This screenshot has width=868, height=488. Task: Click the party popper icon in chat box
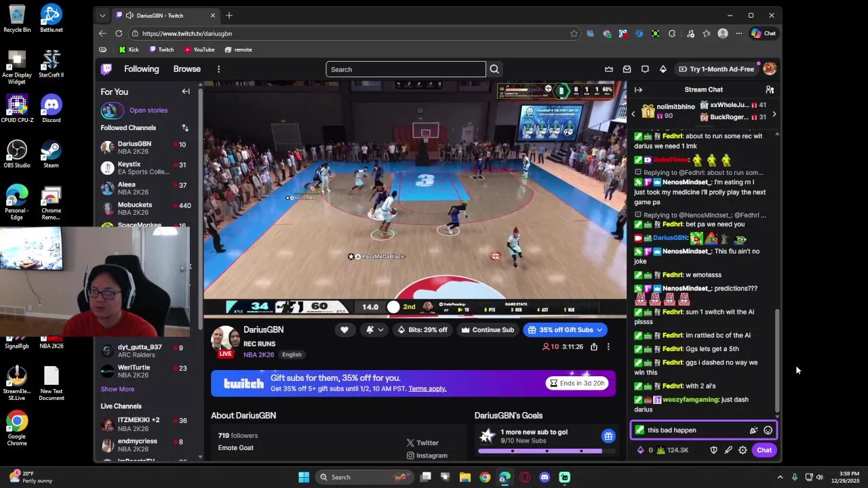point(753,430)
